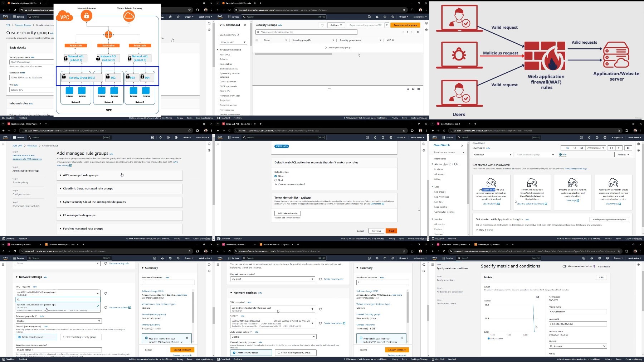This screenshot has height=362, width=644.
Task: Click horizontal scrollbar under Security Groups table
Action: click(293, 54)
